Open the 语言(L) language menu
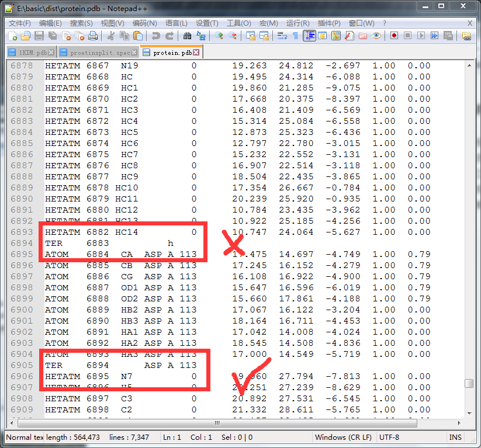481x448 pixels. (176, 23)
